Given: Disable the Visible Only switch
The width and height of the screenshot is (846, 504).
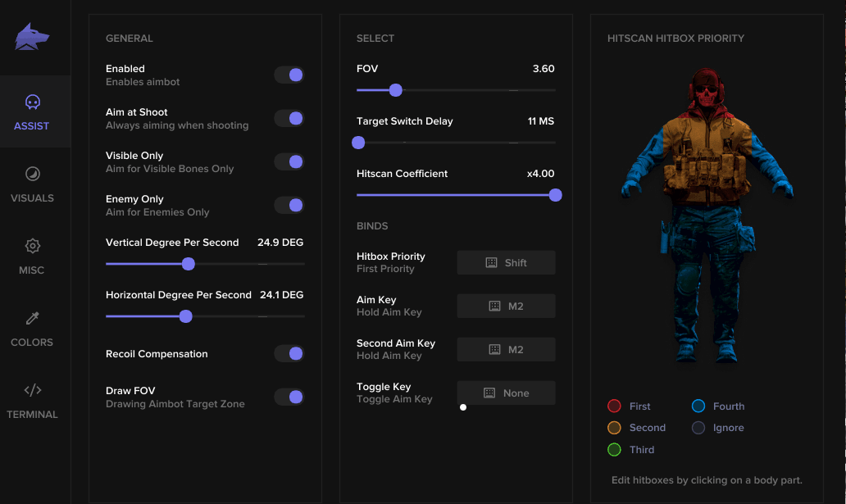Looking at the screenshot, I should pyautogui.click(x=289, y=162).
